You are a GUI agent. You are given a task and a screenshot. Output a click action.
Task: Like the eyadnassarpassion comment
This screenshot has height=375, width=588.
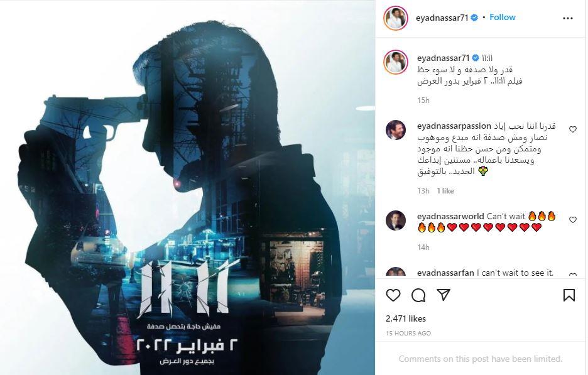(573, 129)
